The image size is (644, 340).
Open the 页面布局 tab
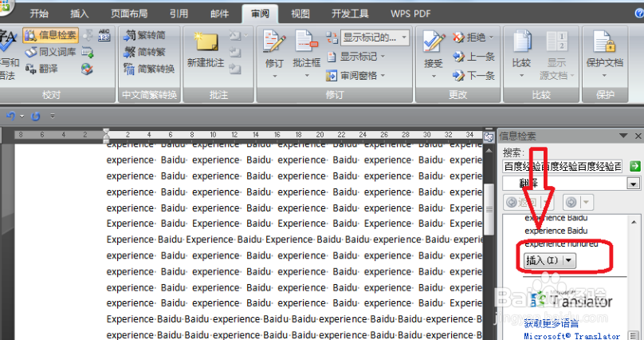click(x=129, y=14)
